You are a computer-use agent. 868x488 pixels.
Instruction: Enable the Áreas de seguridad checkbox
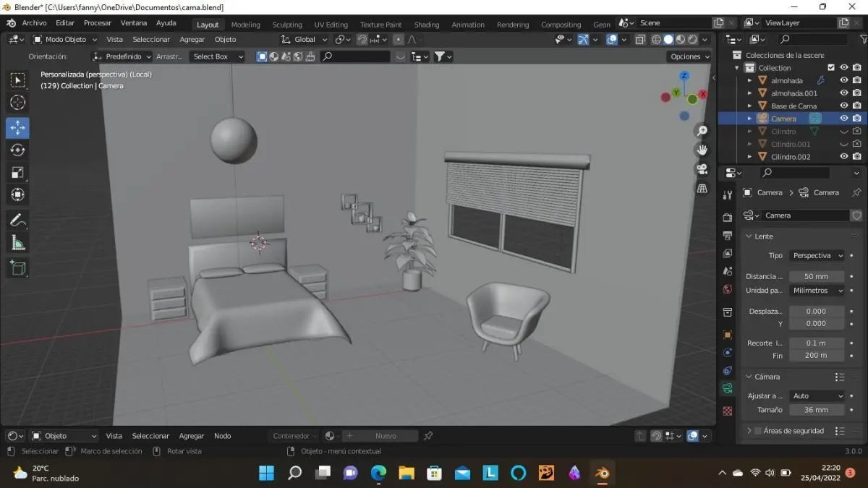point(757,431)
